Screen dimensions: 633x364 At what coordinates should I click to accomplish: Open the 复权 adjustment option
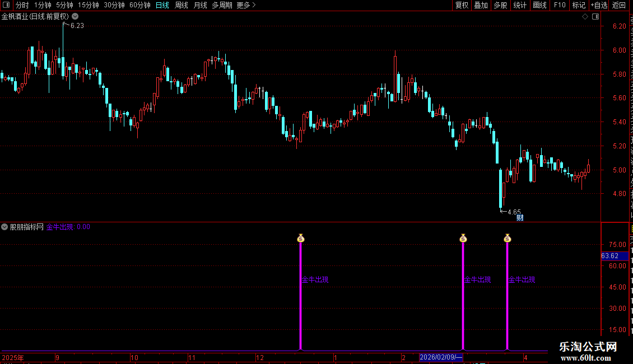[462, 5]
